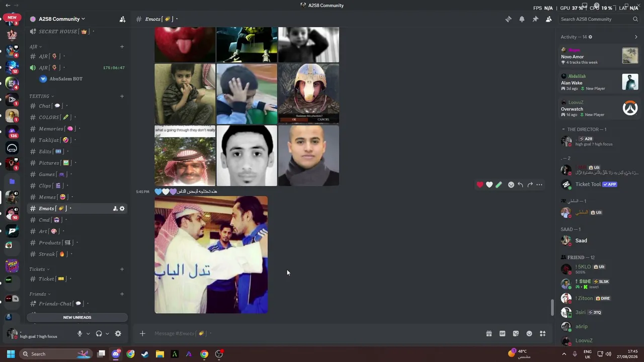The width and height of the screenshot is (644, 362).
Task: Open the Streak channel
Action: tap(77, 254)
